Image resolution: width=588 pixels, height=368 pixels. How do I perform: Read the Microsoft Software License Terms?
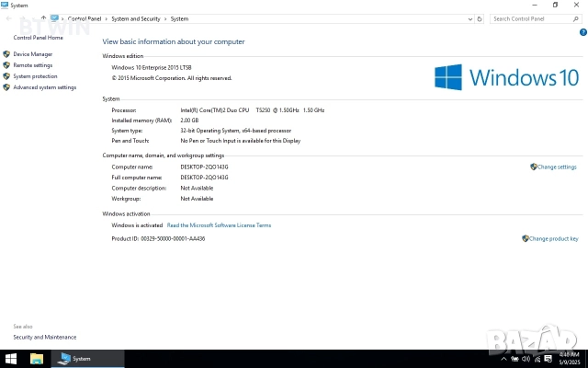(219, 225)
